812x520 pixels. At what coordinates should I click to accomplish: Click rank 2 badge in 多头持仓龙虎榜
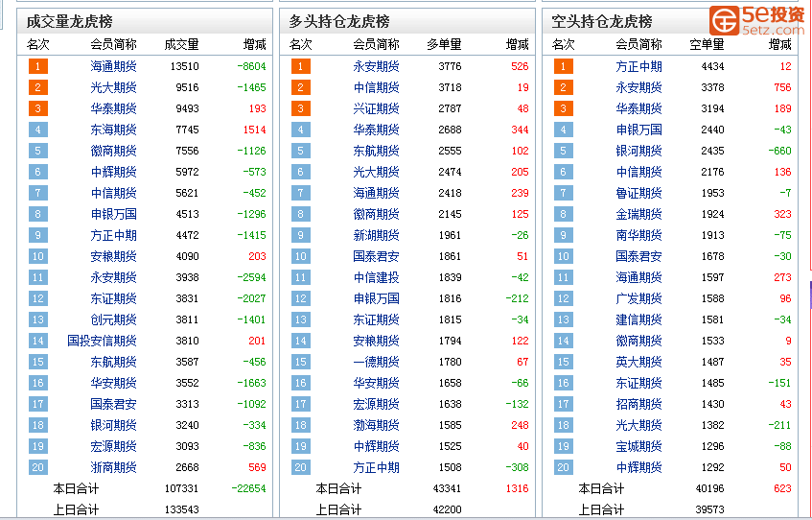pos(300,87)
